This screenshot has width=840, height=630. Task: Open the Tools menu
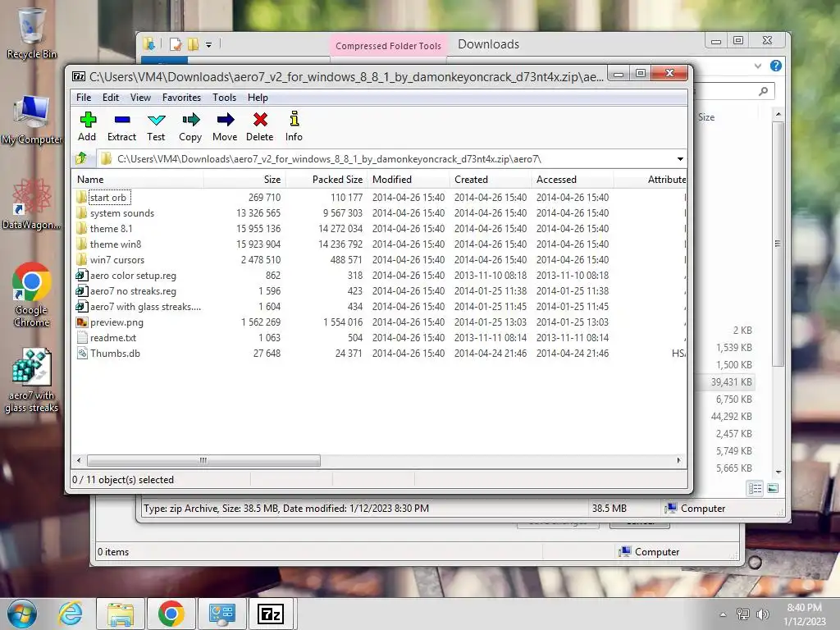[x=224, y=98]
